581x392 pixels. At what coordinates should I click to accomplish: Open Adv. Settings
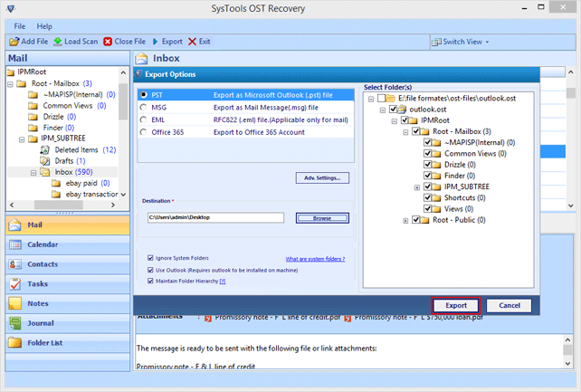(x=322, y=177)
